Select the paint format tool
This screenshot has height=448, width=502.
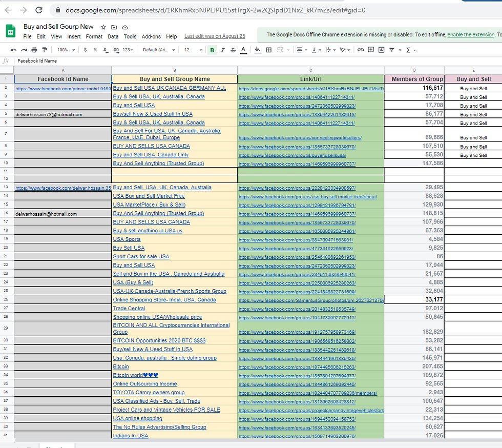tap(45, 50)
